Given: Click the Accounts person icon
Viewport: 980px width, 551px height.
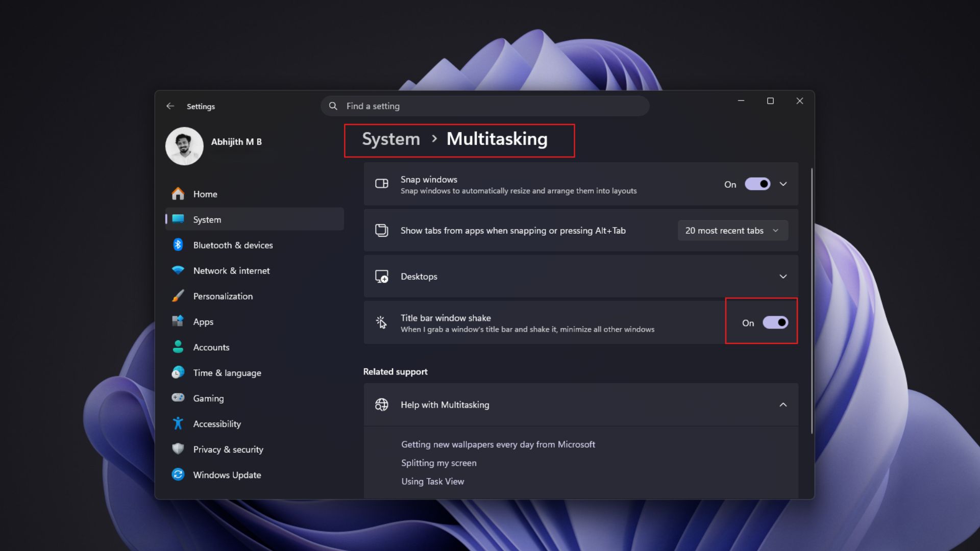Looking at the screenshot, I should pos(178,347).
